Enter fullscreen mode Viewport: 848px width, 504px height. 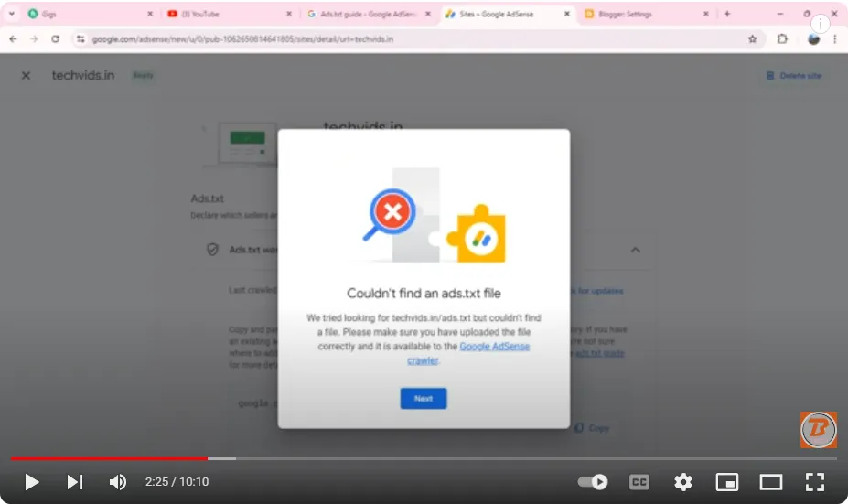point(814,482)
